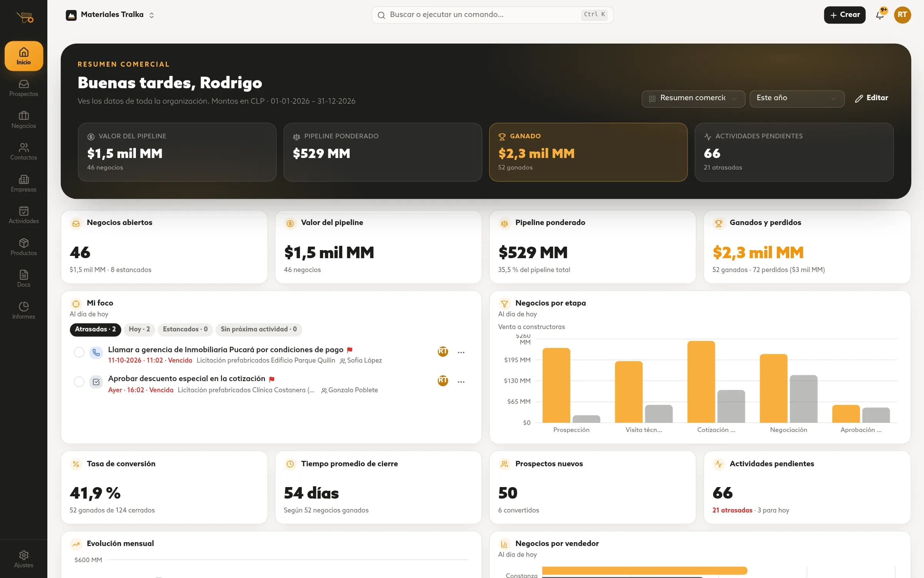Open Licitación prefabricados Edificio Parque Quilín link
This screenshot has height=578, width=924.
coord(266,361)
